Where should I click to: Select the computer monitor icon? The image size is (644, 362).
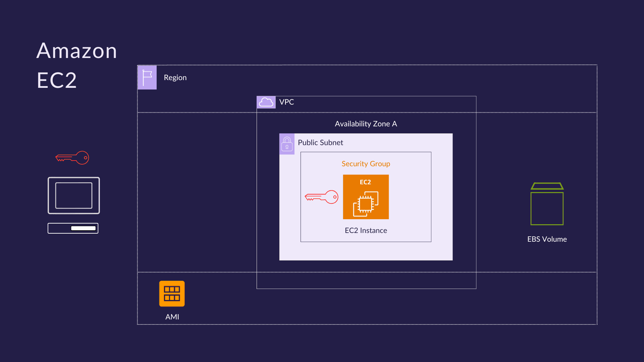pos(74,195)
